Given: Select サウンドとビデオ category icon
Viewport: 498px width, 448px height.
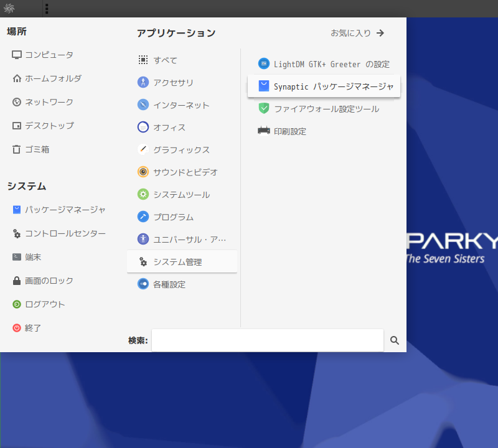Looking at the screenshot, I should pos(143,172).
